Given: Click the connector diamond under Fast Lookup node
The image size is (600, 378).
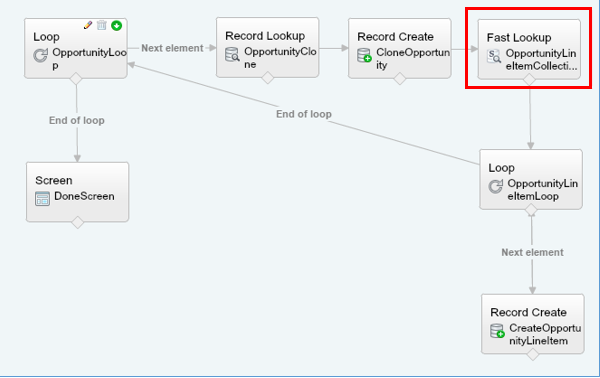Looking at the screenshot, I should pos(530,80).
